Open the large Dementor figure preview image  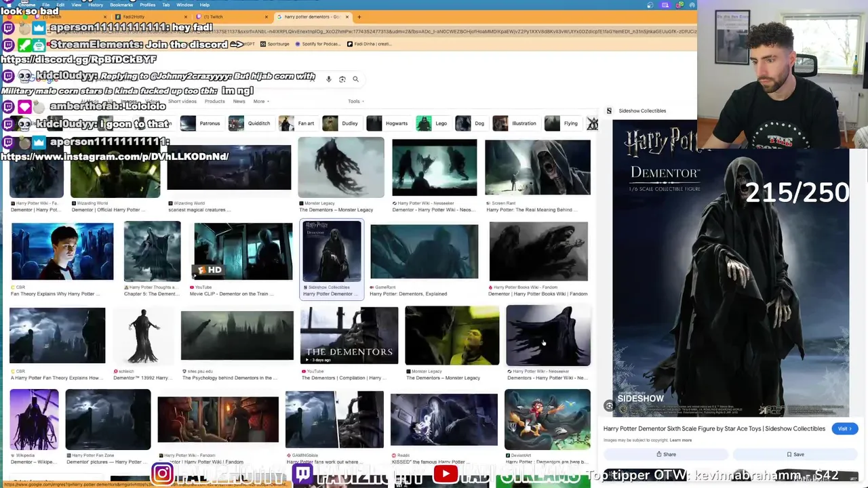(x=730, y=268)
